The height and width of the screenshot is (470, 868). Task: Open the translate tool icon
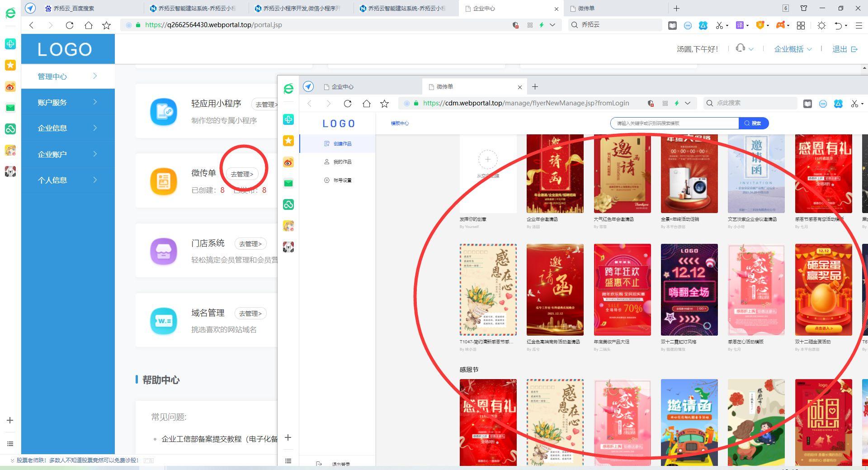coord(740,25)
